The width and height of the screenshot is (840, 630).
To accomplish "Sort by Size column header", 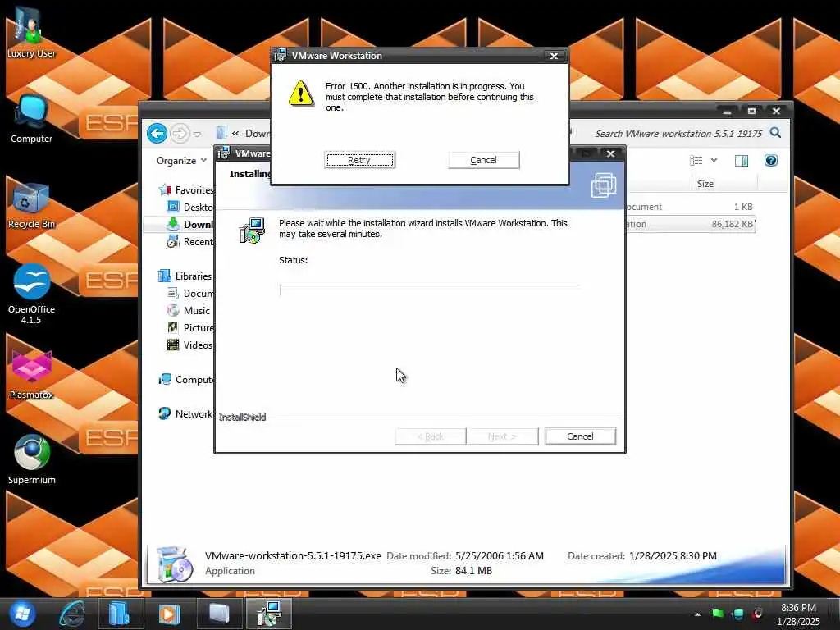I will (705, 184).
